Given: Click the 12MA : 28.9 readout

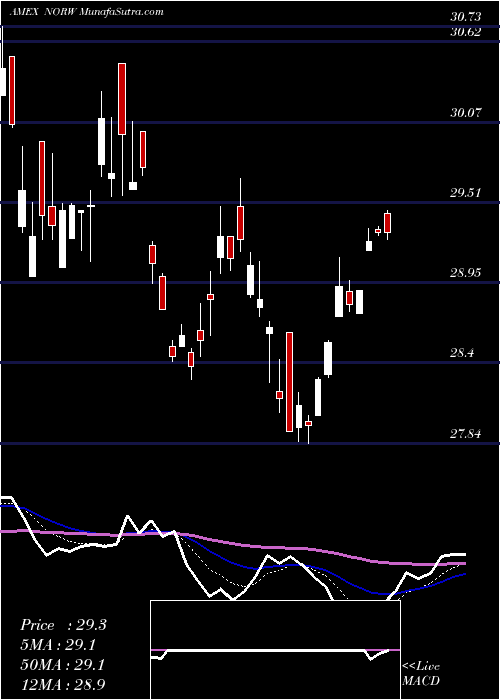Looking at the screenshot, I should click(62, 684).
